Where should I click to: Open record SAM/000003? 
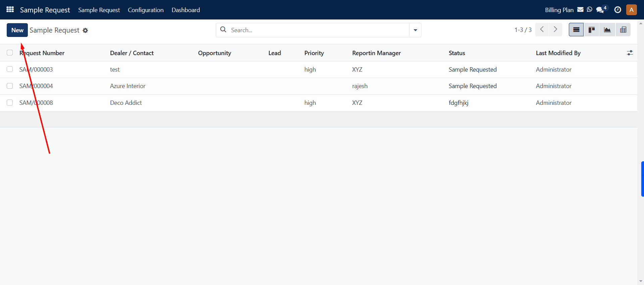[x=36, y=69]
